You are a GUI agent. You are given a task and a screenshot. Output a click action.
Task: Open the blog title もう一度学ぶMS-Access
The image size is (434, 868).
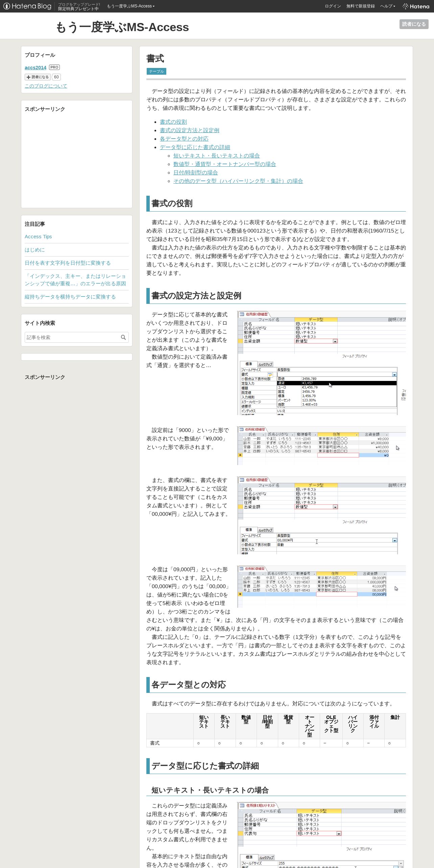pyautogui.click(x=122, y=27)
